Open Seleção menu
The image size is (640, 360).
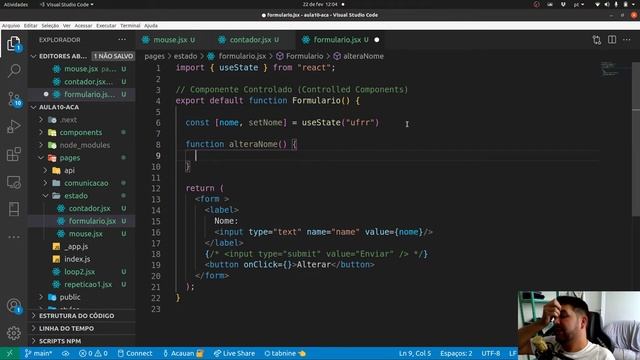click(50, 26)
